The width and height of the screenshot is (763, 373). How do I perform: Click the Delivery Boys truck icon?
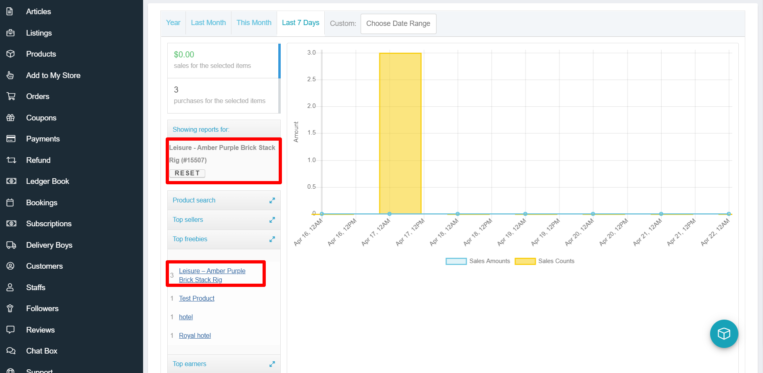point(10,245)
